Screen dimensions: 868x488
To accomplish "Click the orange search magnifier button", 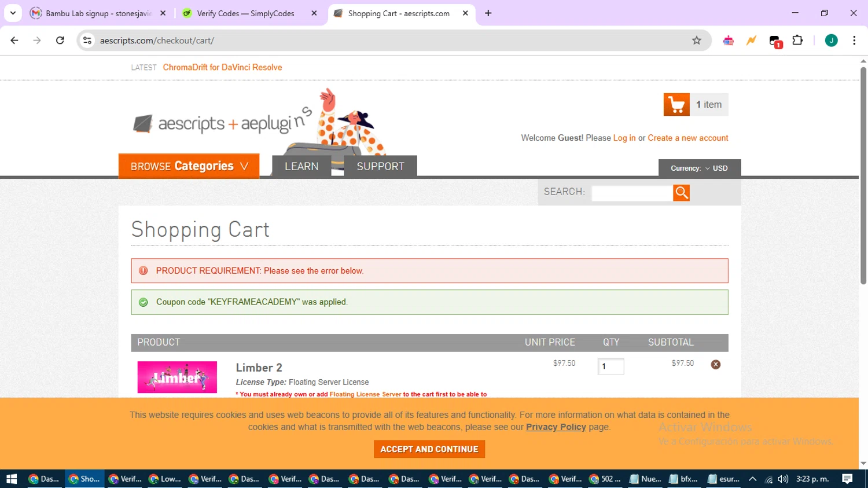I will (681, 193).
